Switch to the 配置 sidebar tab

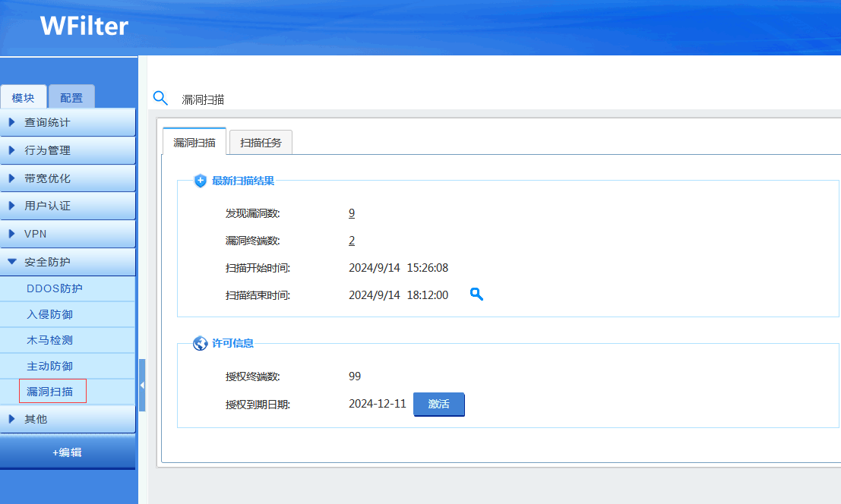[x=71, y=98]
